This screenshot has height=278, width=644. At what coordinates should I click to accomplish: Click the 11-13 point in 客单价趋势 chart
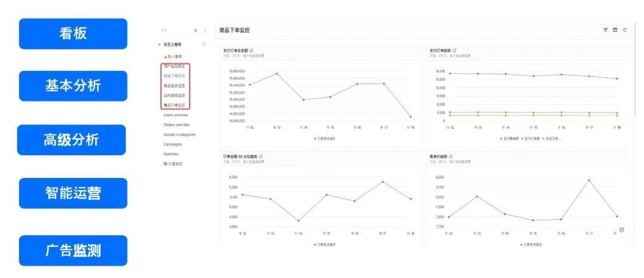pos(477,196)
